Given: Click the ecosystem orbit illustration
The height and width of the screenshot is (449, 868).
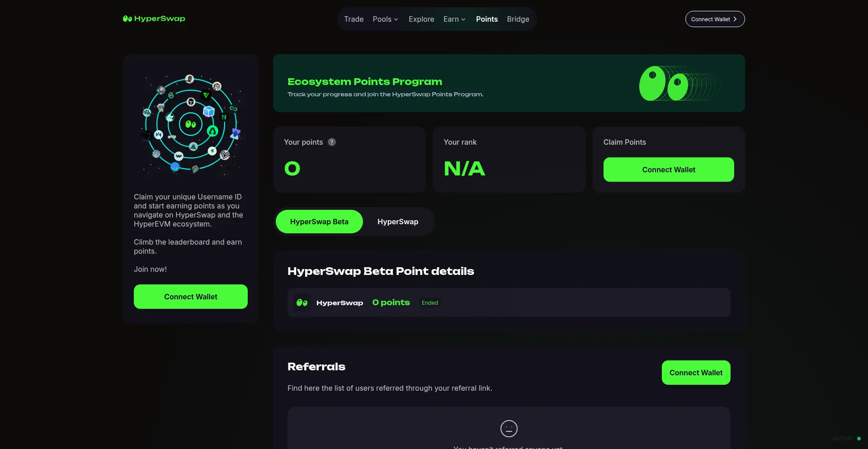Looking at the screenshot, I should 191,124.
